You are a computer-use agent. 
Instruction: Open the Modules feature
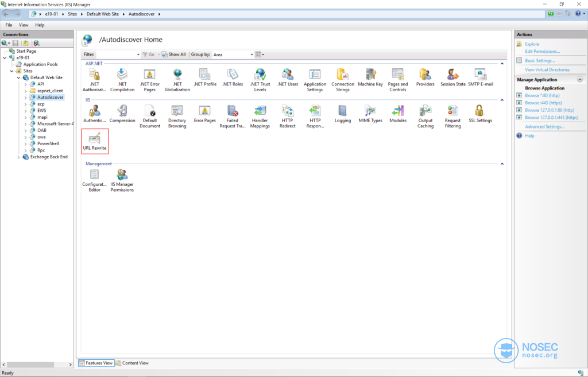tap(398, 114)
